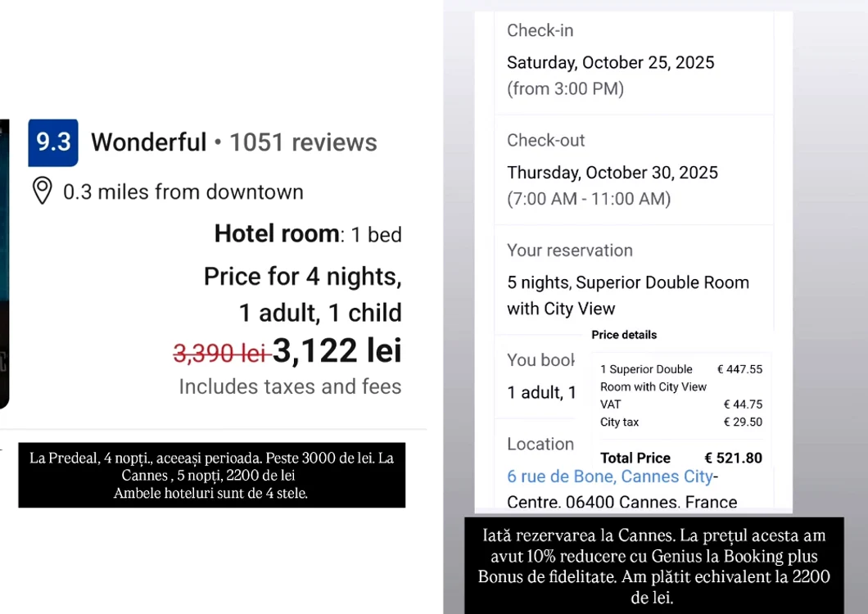Click the discounted 3,122 lei price
The height and width of the screenshot is (614, 868).
tap(337, 351)
